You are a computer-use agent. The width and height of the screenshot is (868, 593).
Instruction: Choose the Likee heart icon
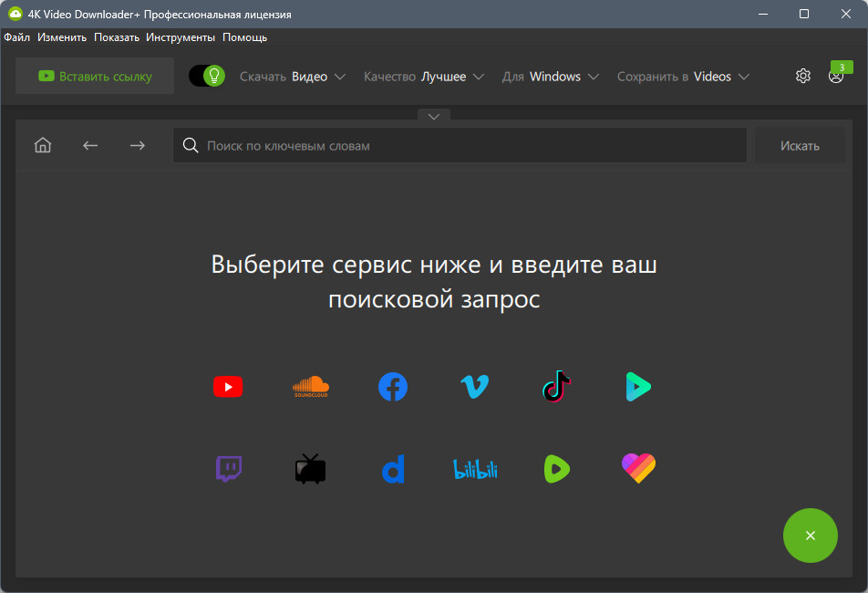638,469
